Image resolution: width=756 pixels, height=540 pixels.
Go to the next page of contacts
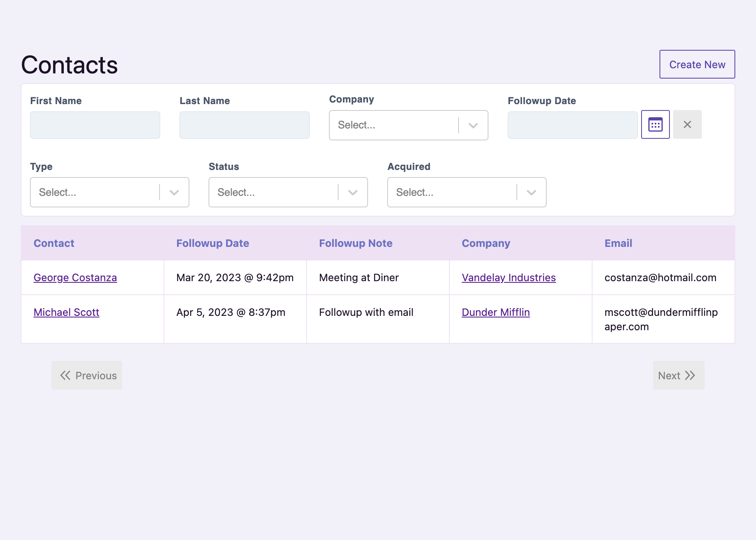678,375
